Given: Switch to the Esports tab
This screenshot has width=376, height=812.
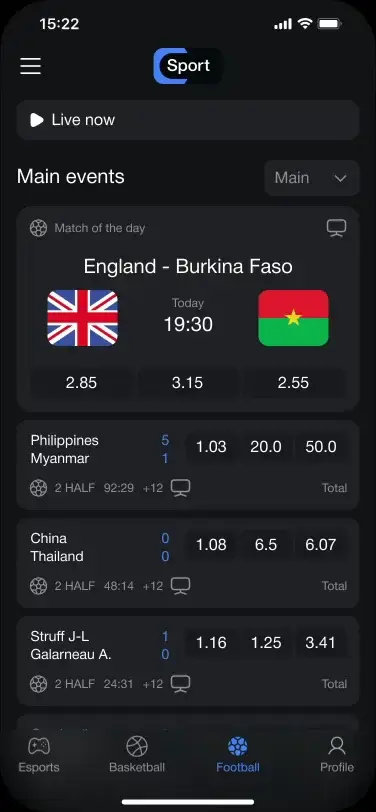Looking at the screenshot, I should click(x=39, y=755).
